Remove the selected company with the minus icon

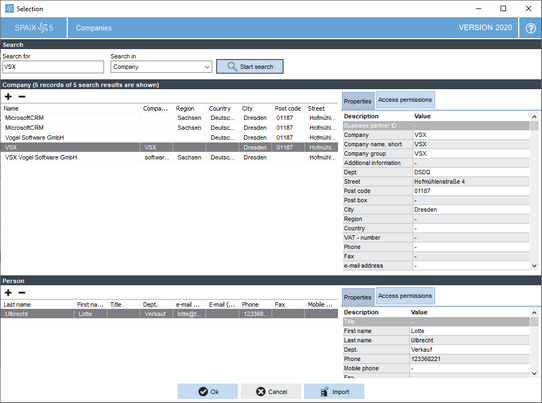[22, 97]
